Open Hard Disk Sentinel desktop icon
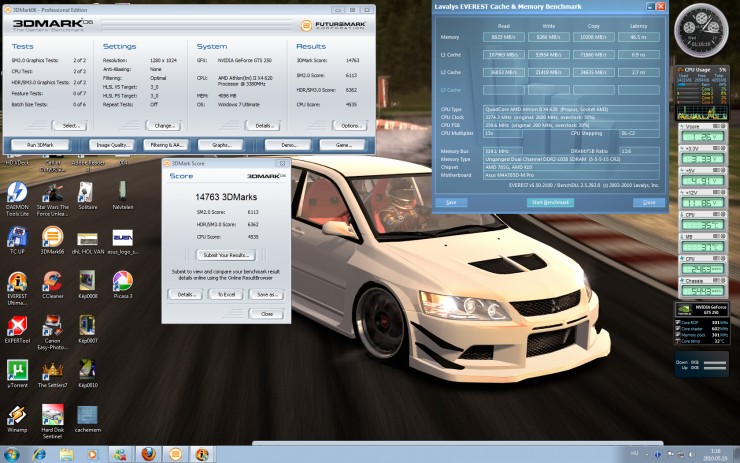Image resolution: width=740 pixels, height=463 pixels. [52, 415]
